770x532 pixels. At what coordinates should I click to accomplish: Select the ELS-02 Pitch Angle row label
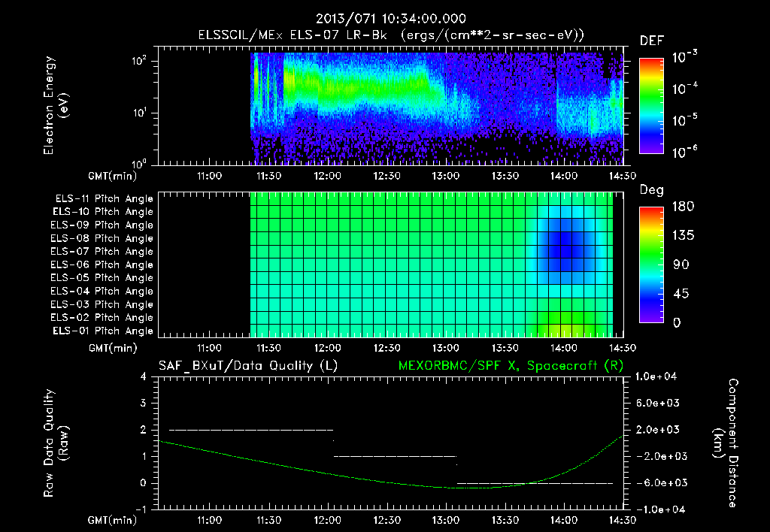tap(102, 318)
